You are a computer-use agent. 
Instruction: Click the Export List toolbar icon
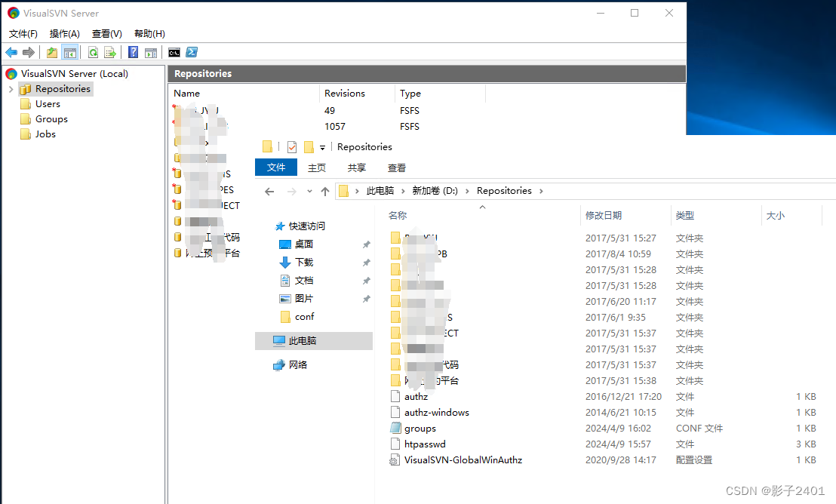point(110,52)
